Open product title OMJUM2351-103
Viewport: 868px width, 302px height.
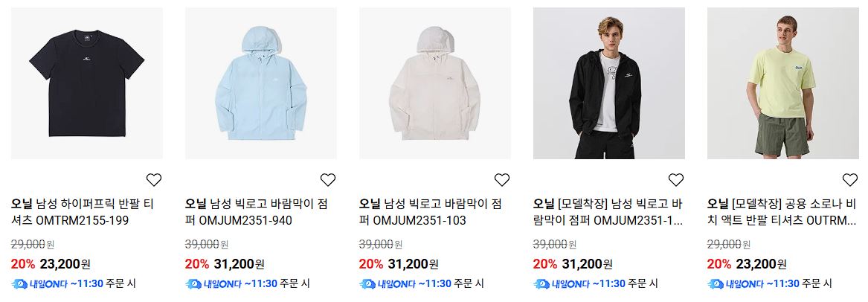(431, 213)
